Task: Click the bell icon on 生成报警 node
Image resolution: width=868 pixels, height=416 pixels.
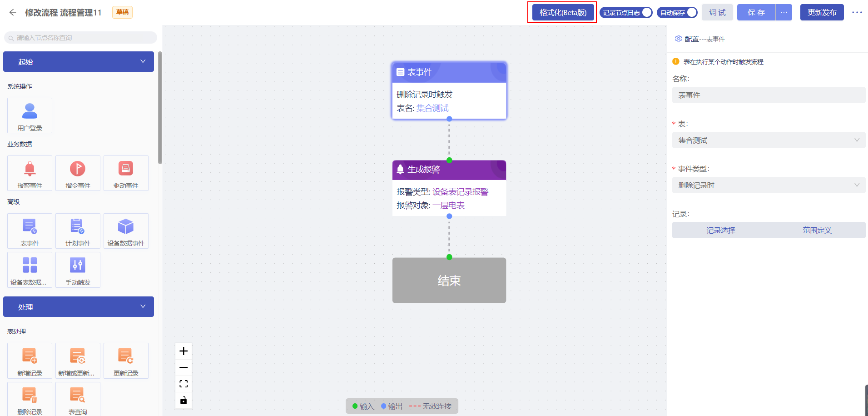Action: [400, 170]
